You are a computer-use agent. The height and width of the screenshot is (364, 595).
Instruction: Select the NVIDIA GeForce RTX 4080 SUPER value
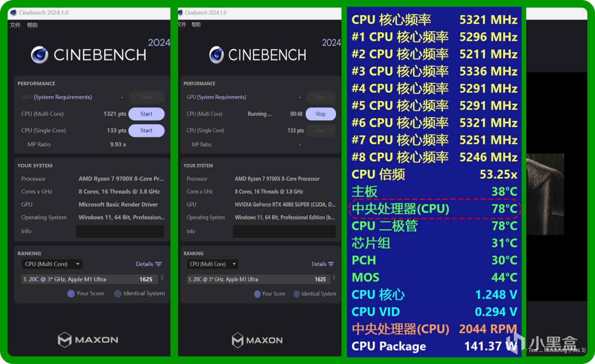[x=284, y=204]
